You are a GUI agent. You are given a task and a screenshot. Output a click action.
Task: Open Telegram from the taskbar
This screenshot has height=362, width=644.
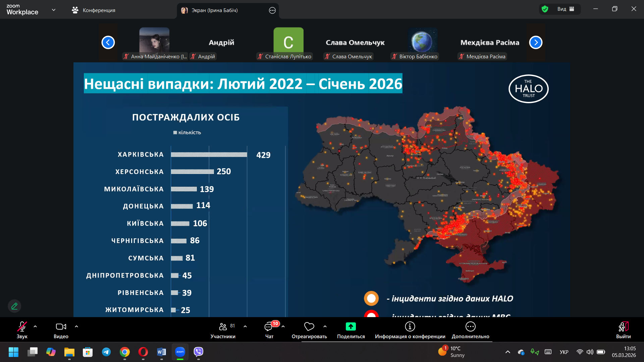click(x=106, y=352)
